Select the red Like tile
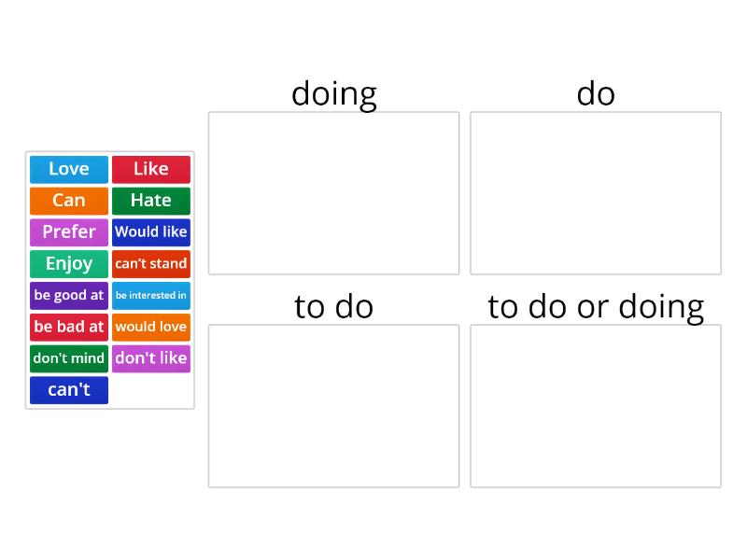 tap(151, 169)
